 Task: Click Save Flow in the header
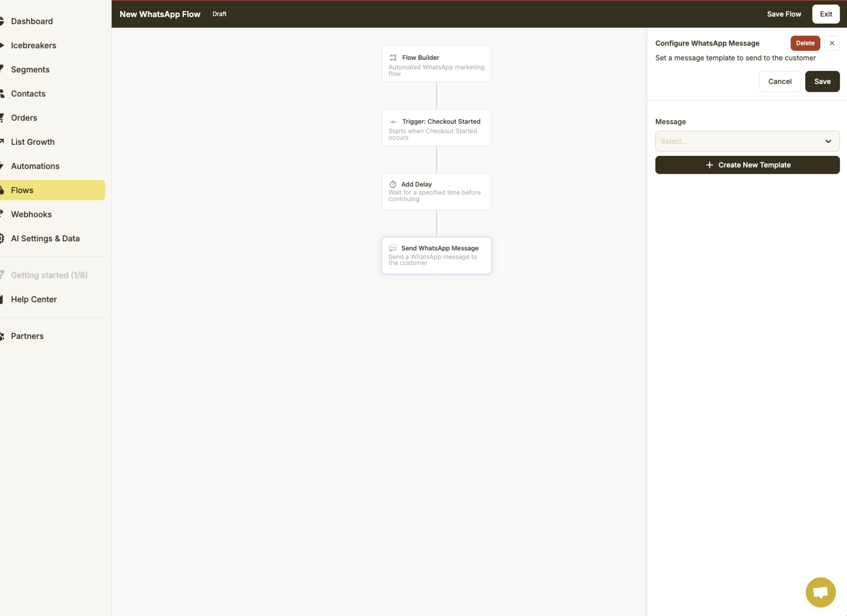[783, 14]
